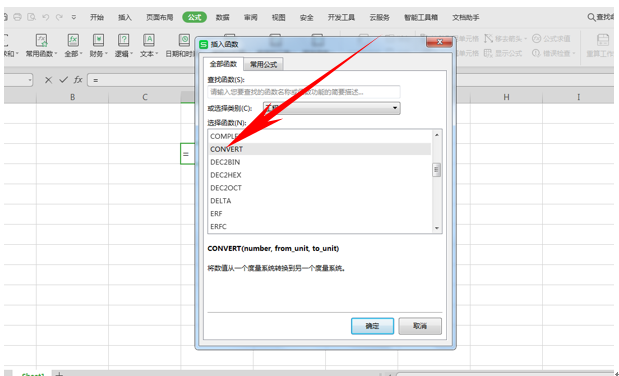619x376 pixels.
Task: Open the 安全 ribbon tab
Action: (306, 17)
